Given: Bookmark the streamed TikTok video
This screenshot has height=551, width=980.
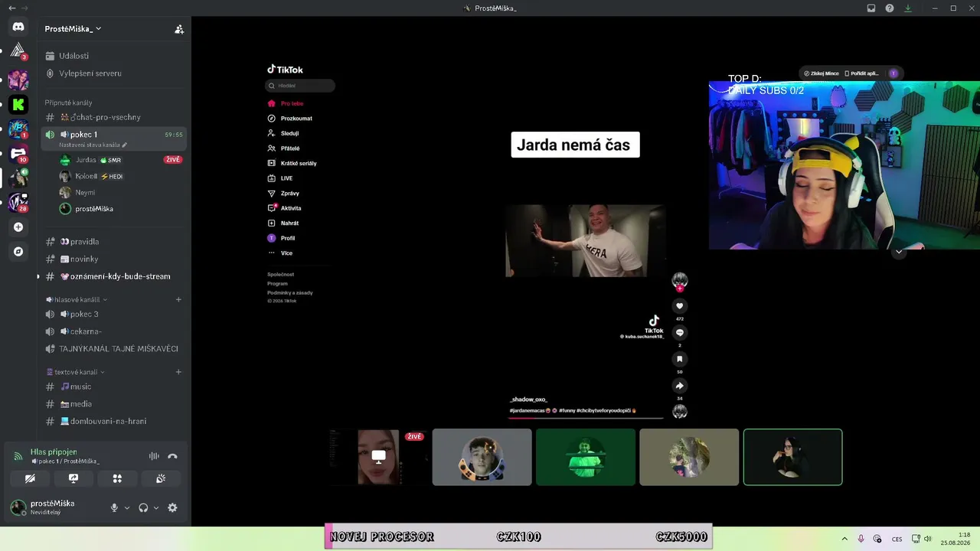Looking at the screenshot, I should click(679, 359).
